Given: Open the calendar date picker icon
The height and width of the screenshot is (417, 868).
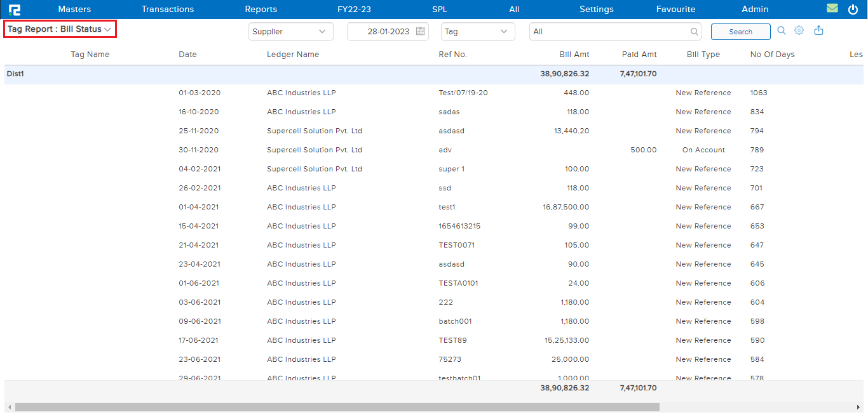Looking at the screenshot, I should pos(420,32).
